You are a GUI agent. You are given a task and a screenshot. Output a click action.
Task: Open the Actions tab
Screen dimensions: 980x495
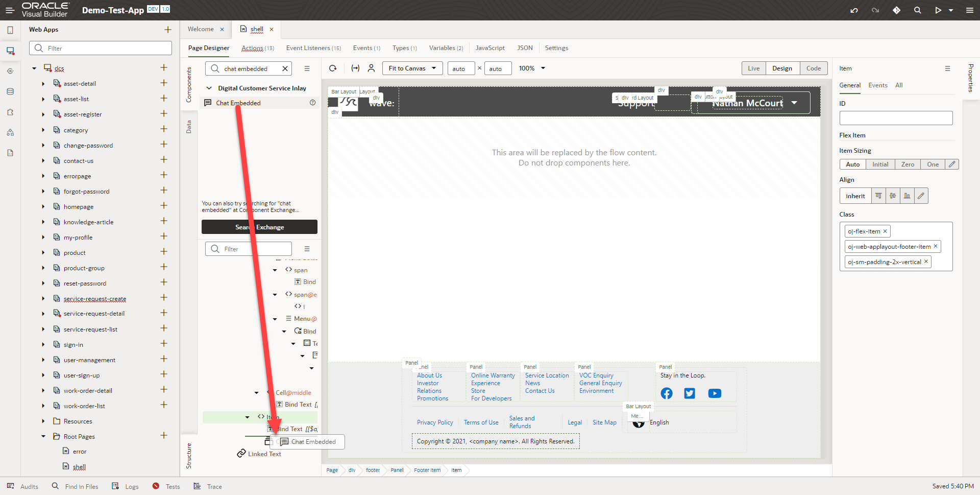pyautogui.click(x=257, y=48)
